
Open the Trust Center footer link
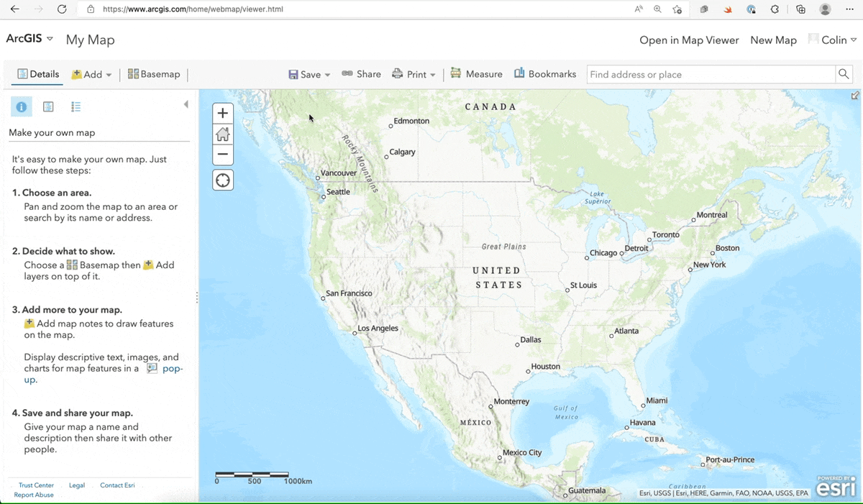coord(36,485)
